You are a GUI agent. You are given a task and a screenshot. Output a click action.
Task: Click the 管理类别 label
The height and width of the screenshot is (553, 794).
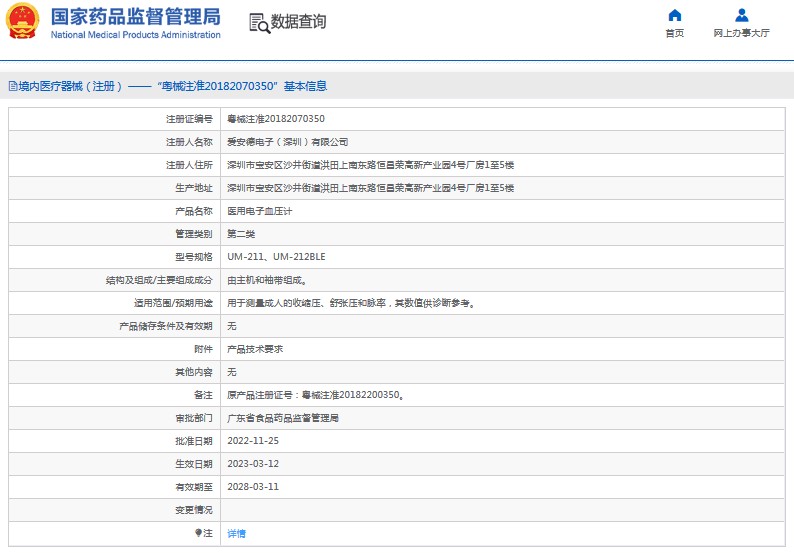tap(194, 234)
